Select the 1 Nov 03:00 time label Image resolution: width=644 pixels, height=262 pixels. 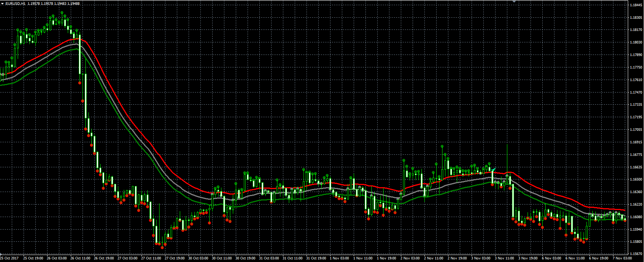click(339, 258)
